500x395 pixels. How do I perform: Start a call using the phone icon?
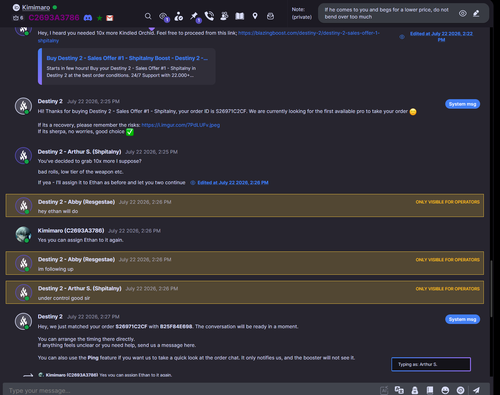tap(209, 16)
